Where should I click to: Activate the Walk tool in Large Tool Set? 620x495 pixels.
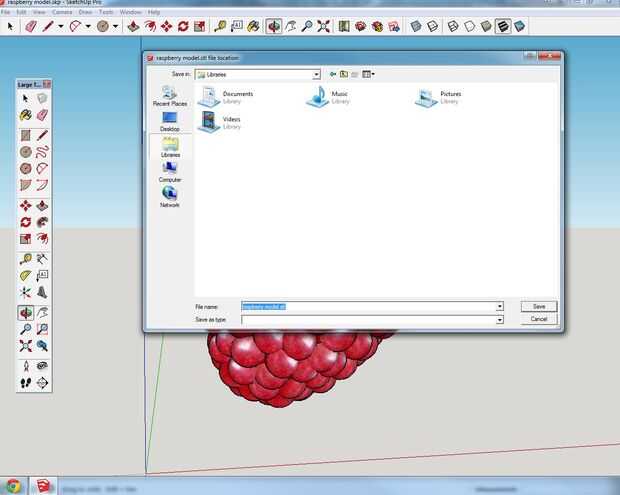pos(26,383)
